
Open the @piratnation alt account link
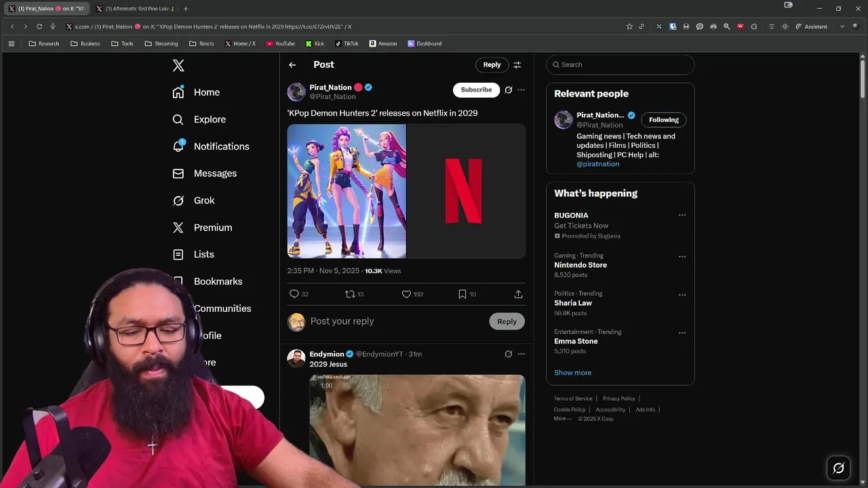coord(597,164)
